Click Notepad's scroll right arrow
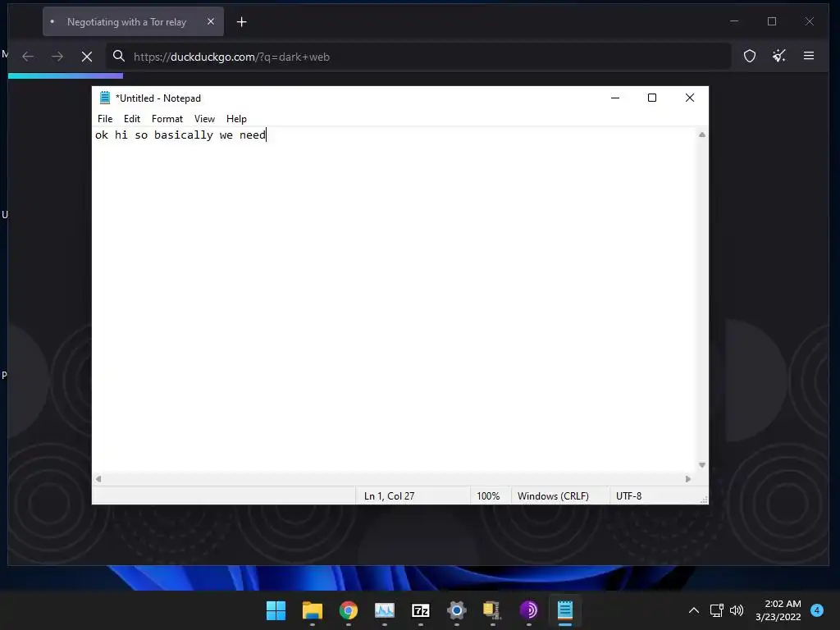This screenshot has width=840, height=630. [x=688, y=479]
